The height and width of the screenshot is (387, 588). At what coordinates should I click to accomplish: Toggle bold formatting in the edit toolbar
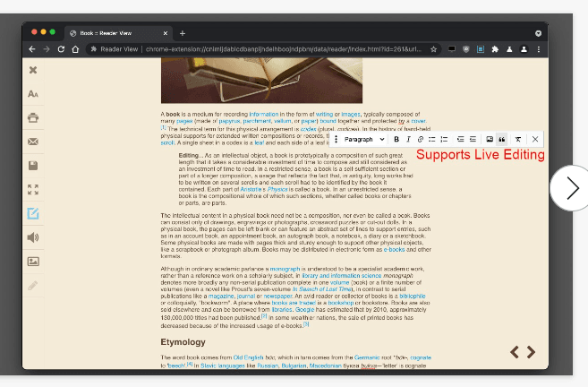coord(396,139)
